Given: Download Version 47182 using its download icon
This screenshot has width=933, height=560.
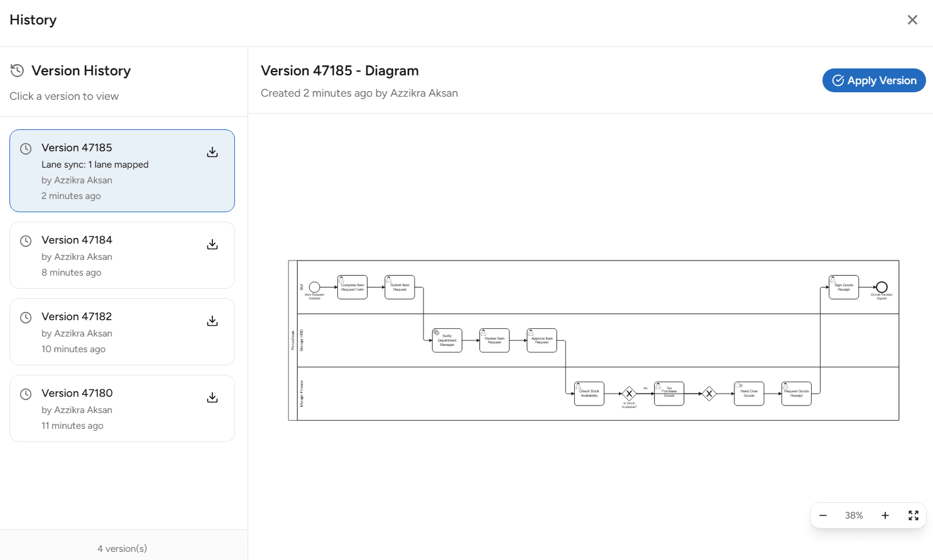Looking at the screenshot, I should [212, 321].
